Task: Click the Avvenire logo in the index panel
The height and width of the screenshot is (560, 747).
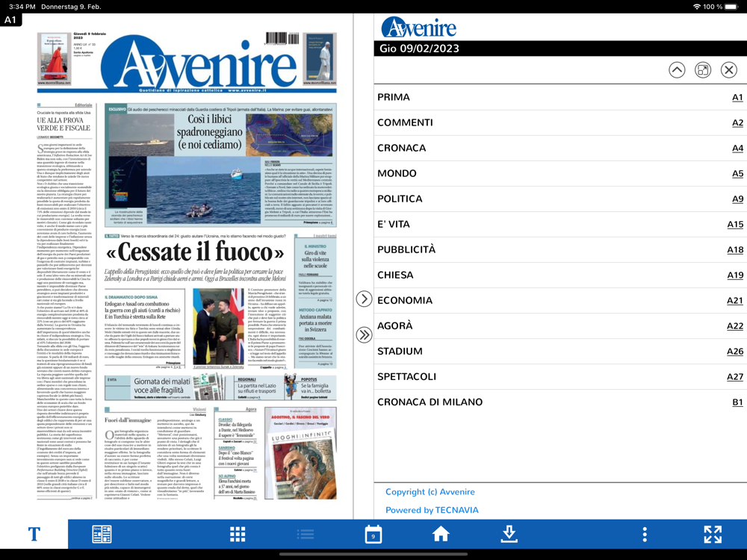Action: (419, 28)
